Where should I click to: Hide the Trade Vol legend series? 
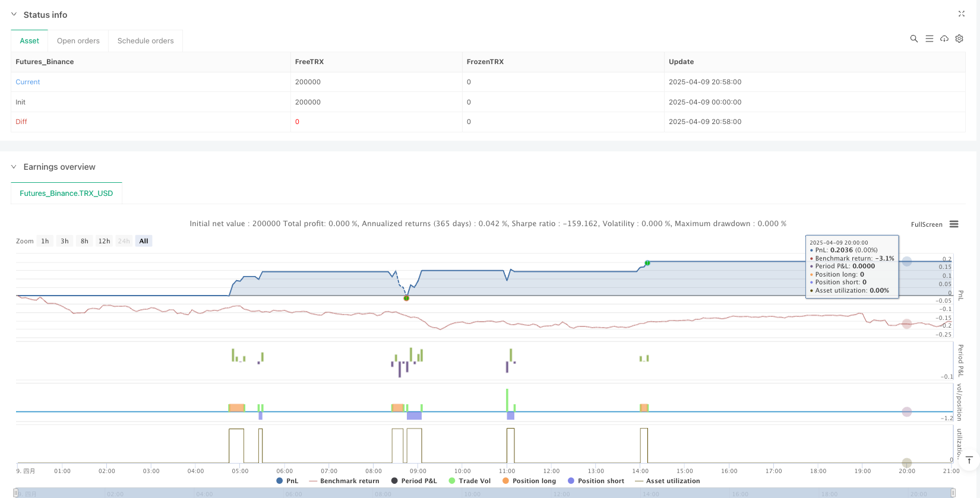(470, 481)
